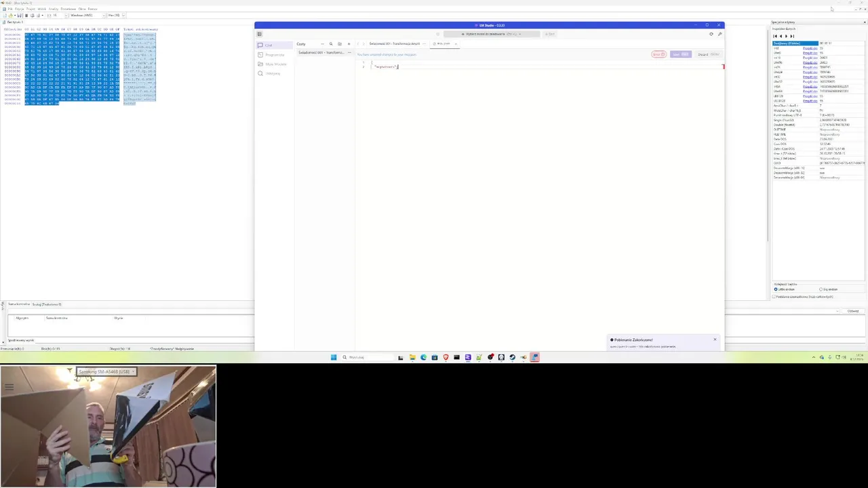The image size is (868, 488).
Task: Dismiss the Pobieranie Zakończone notification
Action: [714, 340]
